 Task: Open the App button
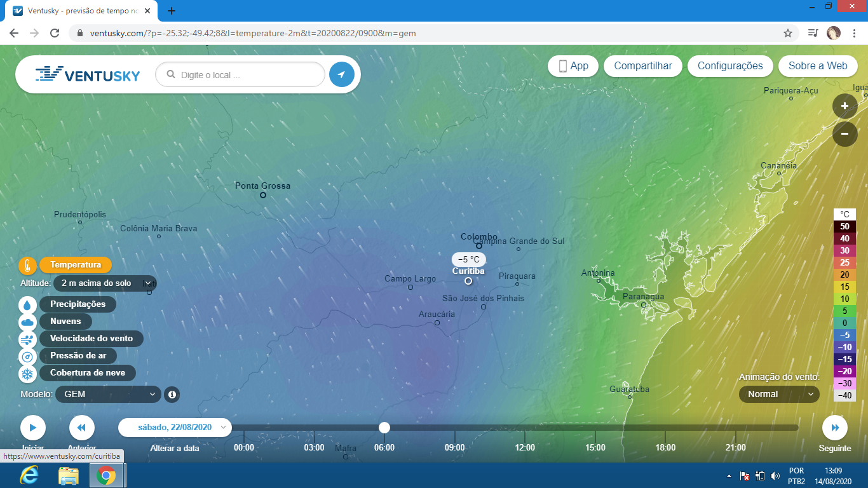(573, 66)
